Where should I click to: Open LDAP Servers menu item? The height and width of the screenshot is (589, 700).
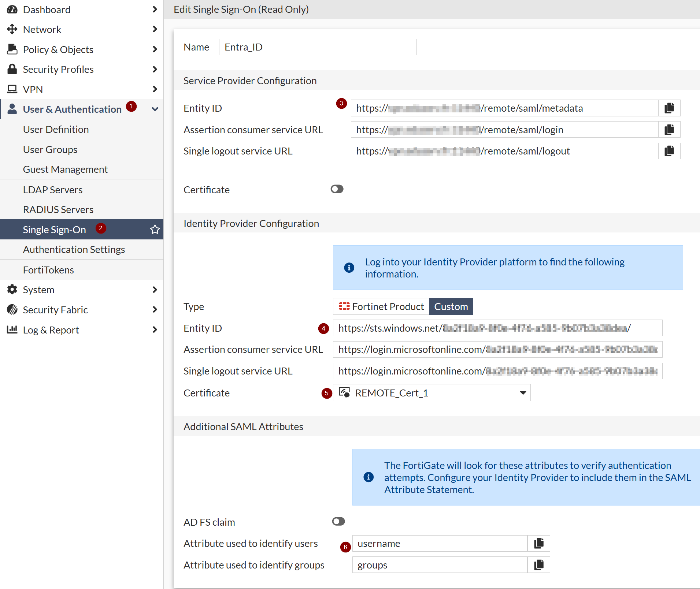click(53, 190)
